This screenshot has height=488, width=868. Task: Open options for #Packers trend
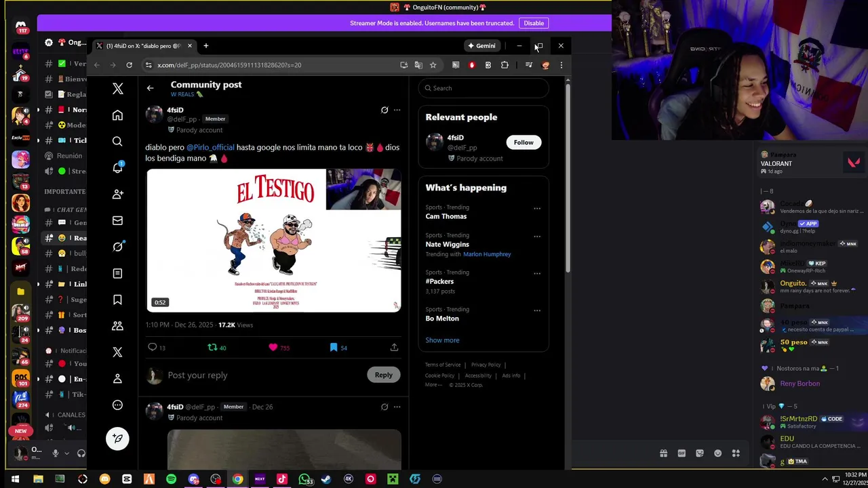click(537, 274)
